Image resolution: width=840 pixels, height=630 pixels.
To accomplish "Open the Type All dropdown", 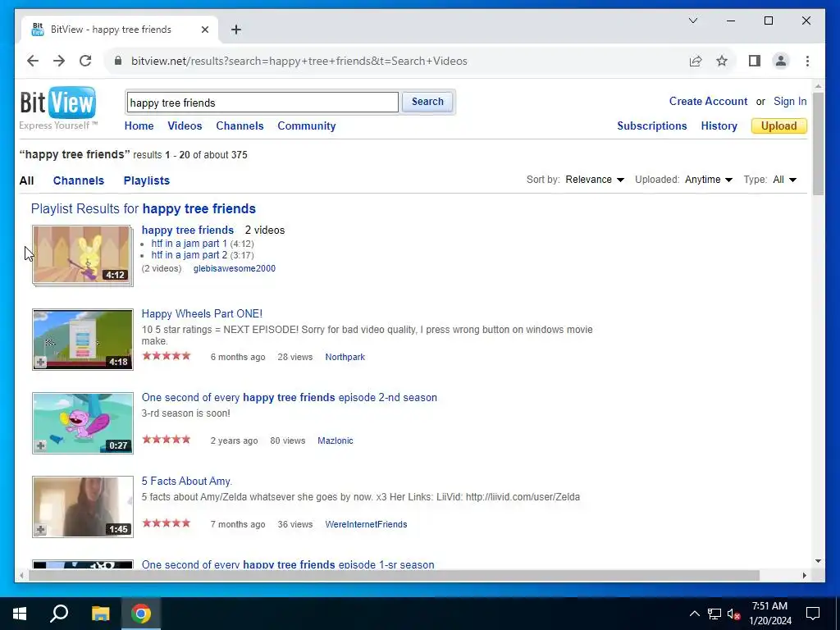I will 785,180.
